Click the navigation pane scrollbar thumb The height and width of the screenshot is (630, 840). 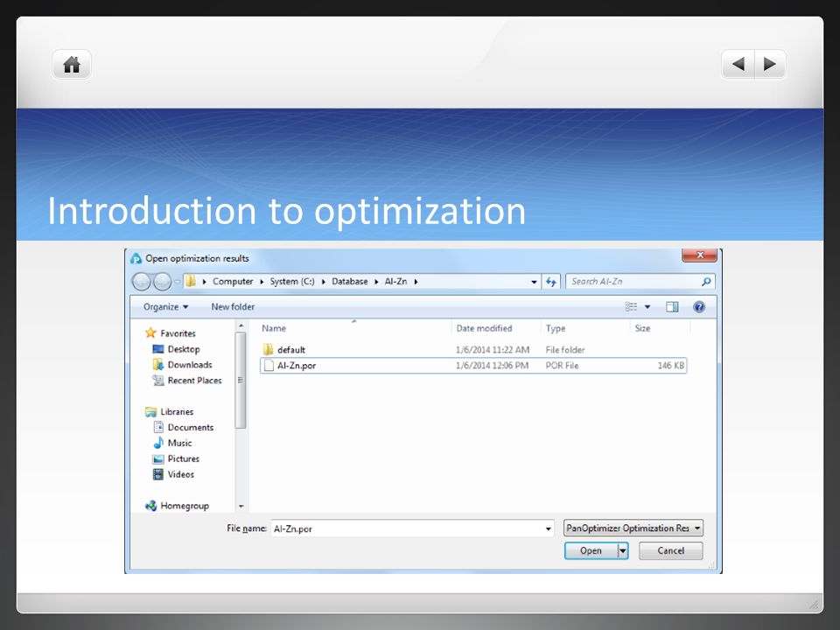[x=241, y=381]
